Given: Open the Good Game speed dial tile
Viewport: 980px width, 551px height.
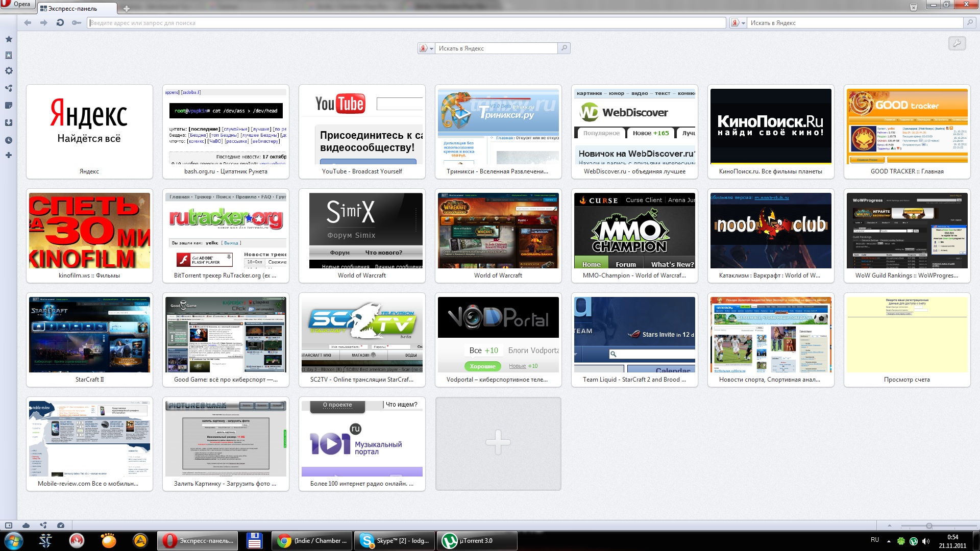Looking at the screenshot, I should 226,340.
